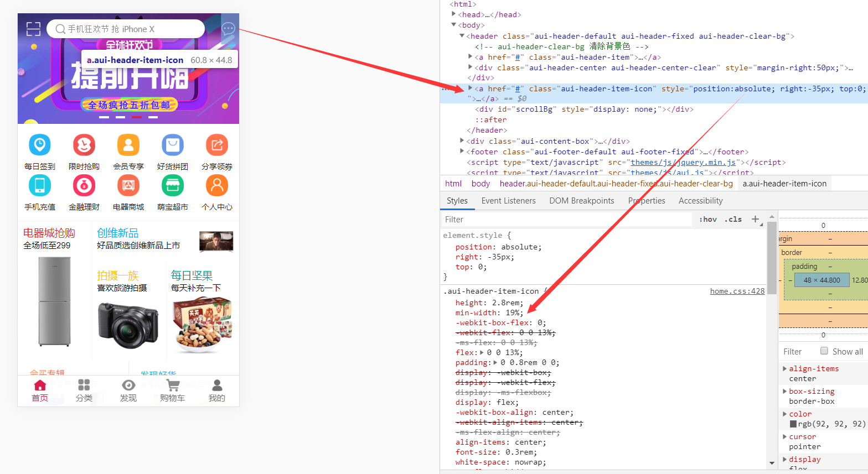The width and height of the screenshot is (868, 474).
Task: Toggle the Show all checkbox
Action: (824, 351)
